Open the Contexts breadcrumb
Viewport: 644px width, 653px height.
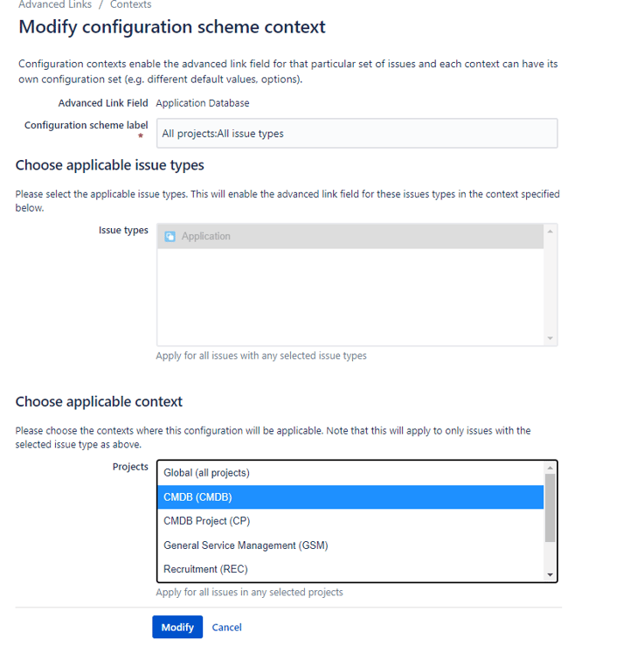click(x=130, y=4)
